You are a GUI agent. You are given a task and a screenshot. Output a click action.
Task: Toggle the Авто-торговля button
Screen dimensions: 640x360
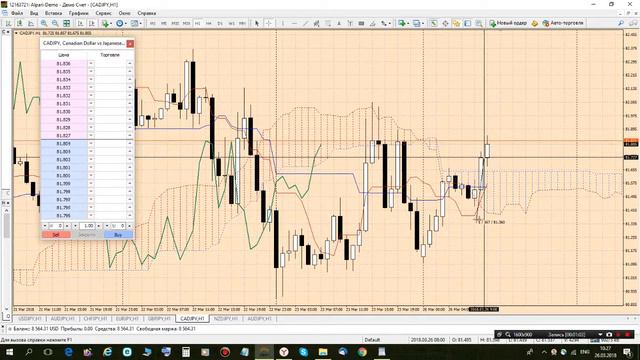pos(563,23)
